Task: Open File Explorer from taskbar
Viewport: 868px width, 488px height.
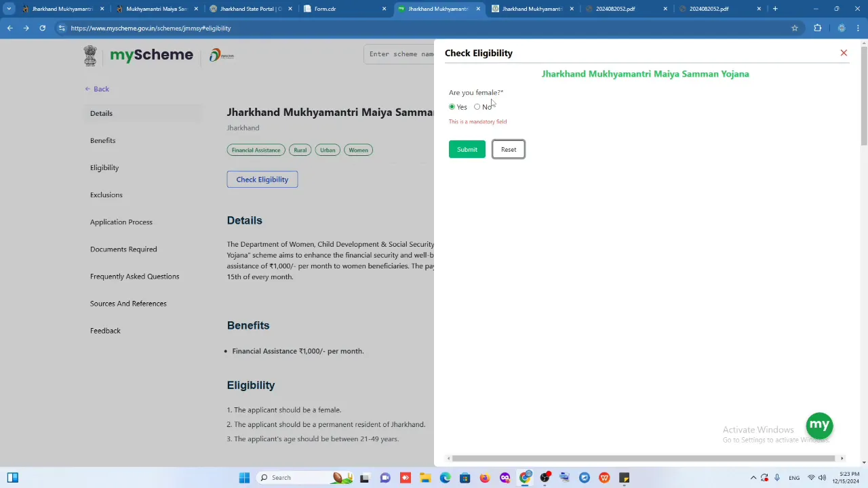Action: (x=425, y=478)
